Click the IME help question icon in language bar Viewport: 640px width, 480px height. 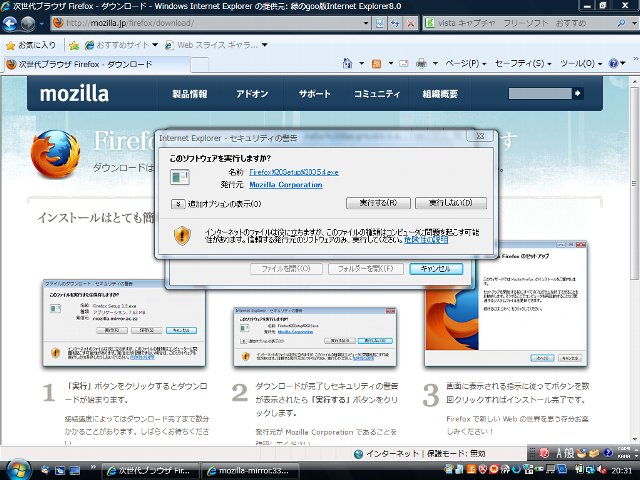point(608,452)
